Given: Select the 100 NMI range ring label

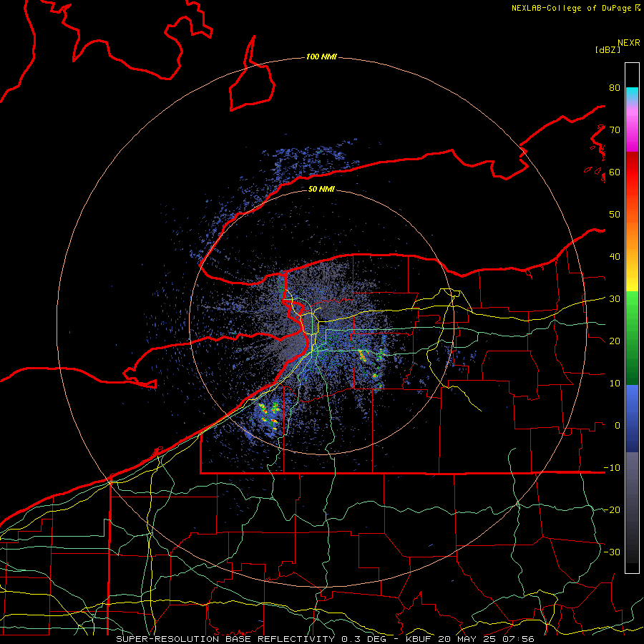Looking at the screenshot, I should (321, 57).
